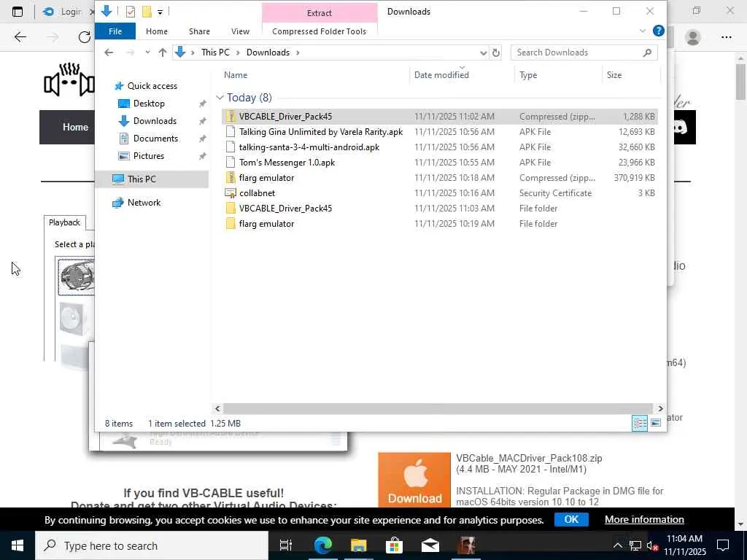
Task: Select VBCABLE_Driver_Pack45 compressed zip file
Action: [439, 117]
